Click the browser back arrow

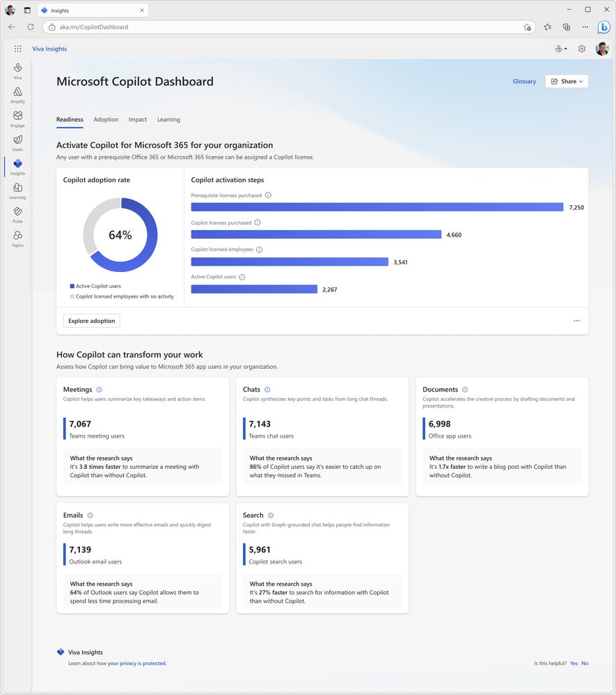point(12,27)
